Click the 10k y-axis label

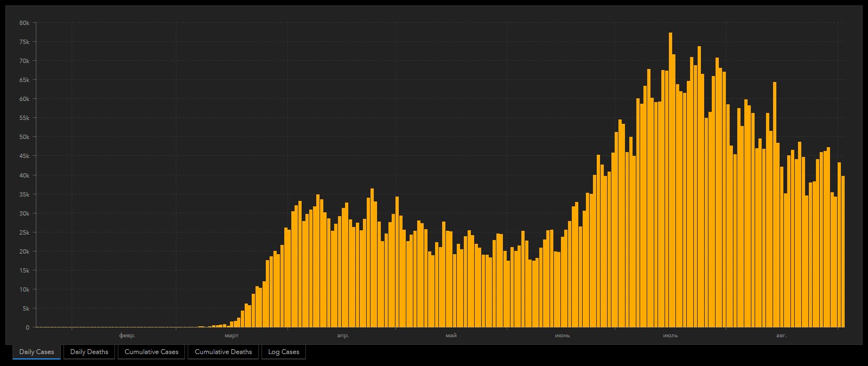[x=24, y=289]
